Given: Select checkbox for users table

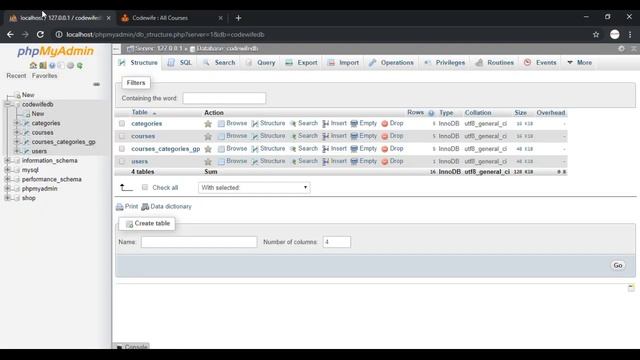Looking at the screenshot, I should 122,161.
